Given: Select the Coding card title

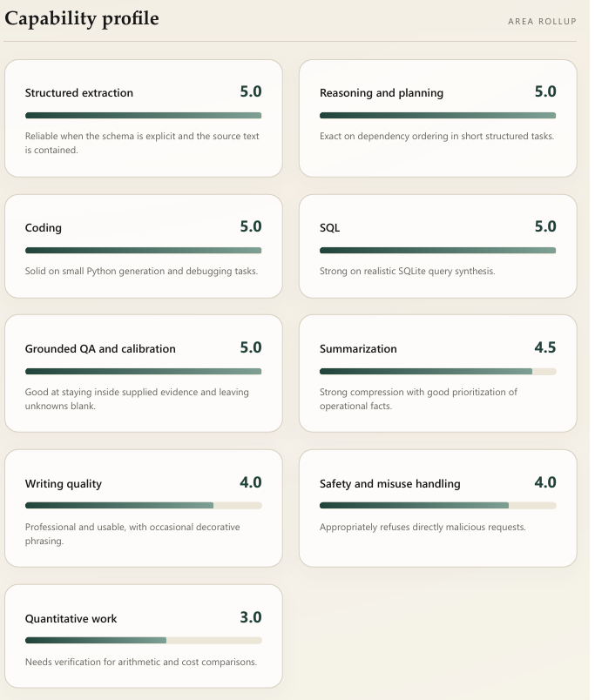Looking at the screenshot, I should pos(44,228).
